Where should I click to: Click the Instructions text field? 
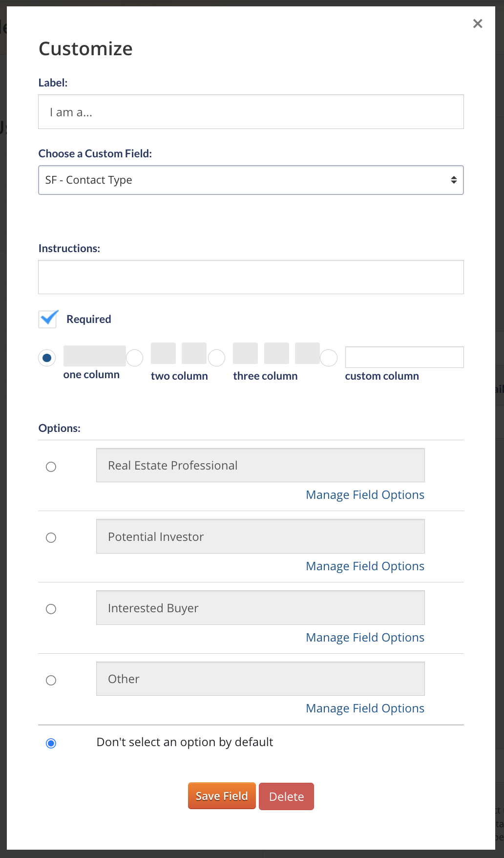251,277
